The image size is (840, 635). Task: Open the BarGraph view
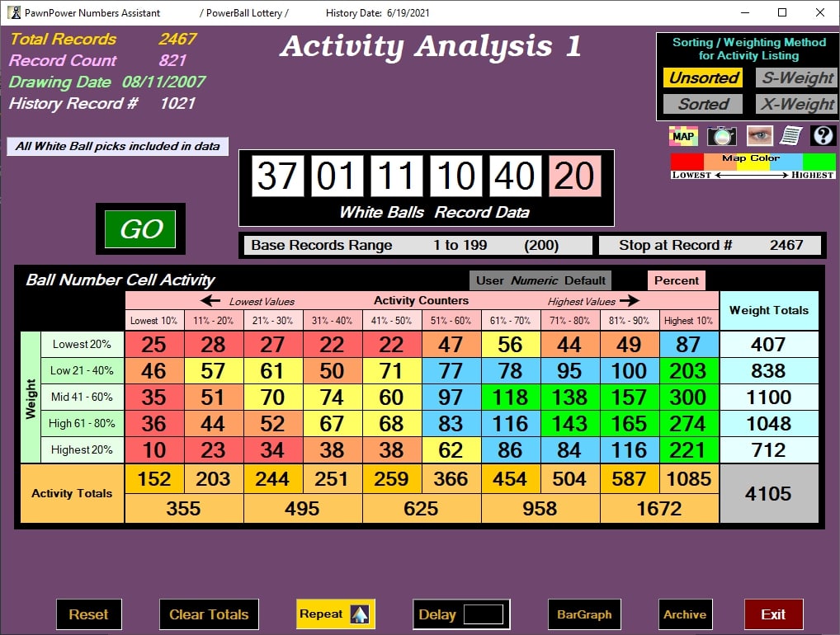pyautogui.click(x=585, y=614)
